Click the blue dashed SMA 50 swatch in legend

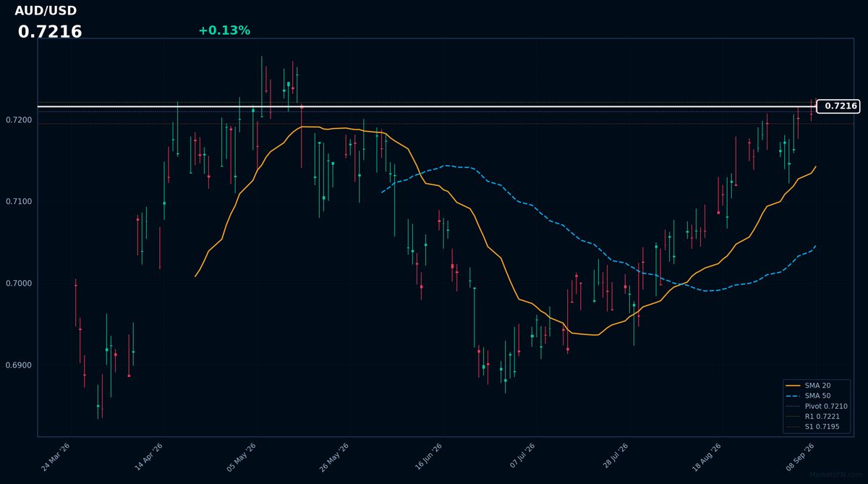793,396
